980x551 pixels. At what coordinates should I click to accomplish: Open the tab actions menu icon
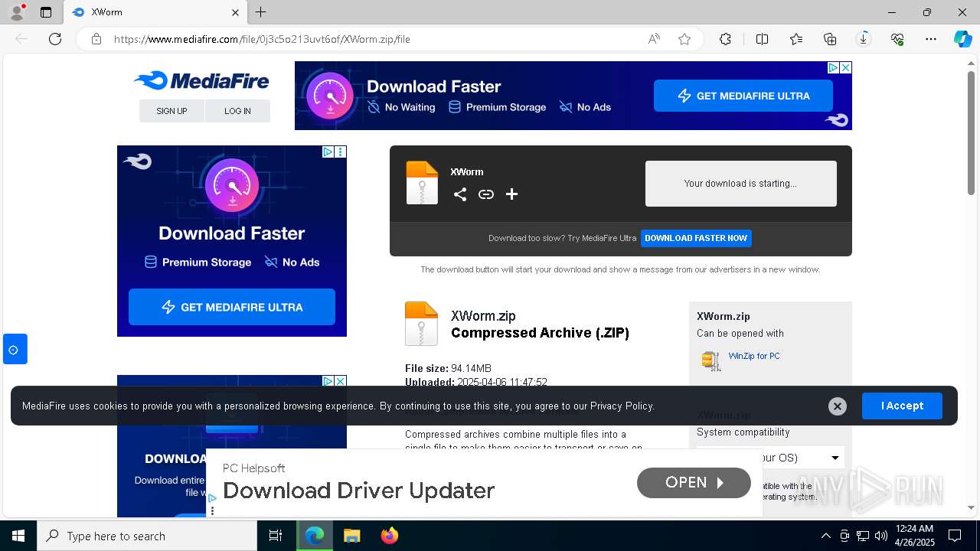[46, 12]
